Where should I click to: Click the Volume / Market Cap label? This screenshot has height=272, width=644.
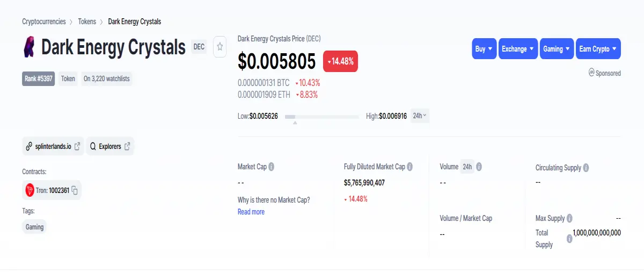pyautogui.click(x=466, y=218)
